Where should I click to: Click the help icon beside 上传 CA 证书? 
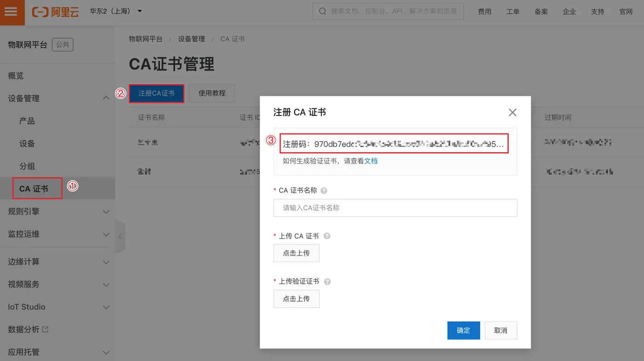click(327, 236)
